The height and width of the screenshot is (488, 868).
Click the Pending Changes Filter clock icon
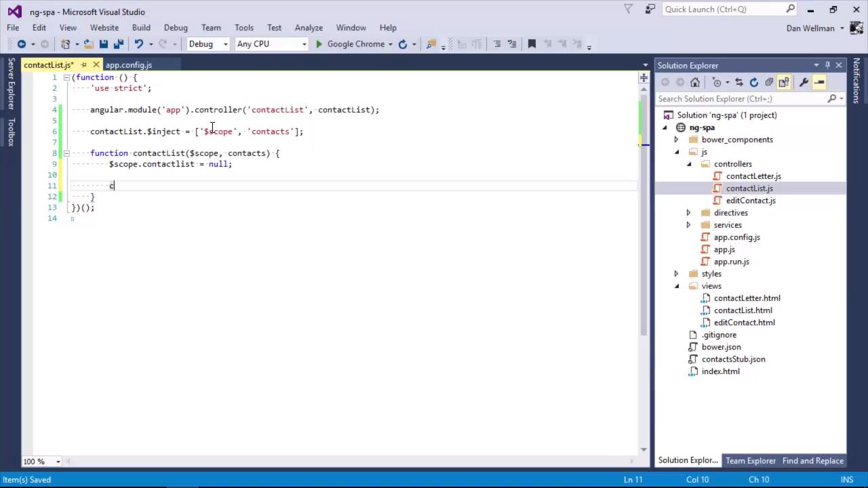(717, 82)
